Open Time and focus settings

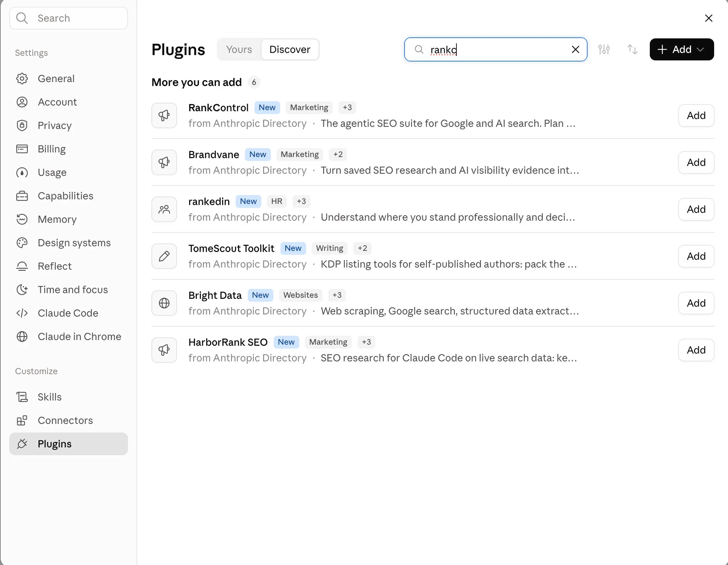pos(69,290)
